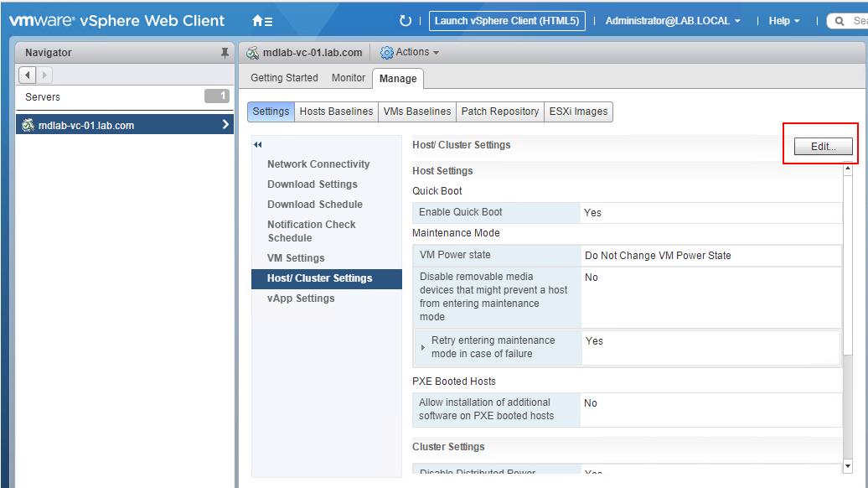Viewport: 868px width, 488px height.
Task: Switch to Monitor tab
Action: coord(349,78)
